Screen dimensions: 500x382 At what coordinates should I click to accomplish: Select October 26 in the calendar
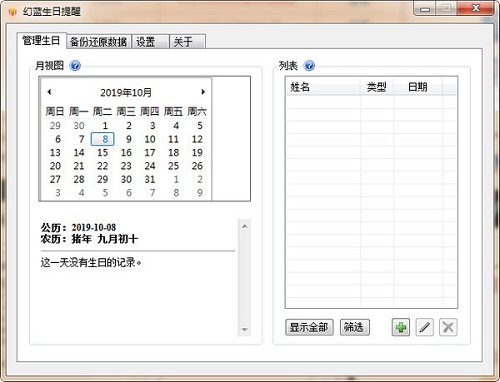[x=197, y=166]
